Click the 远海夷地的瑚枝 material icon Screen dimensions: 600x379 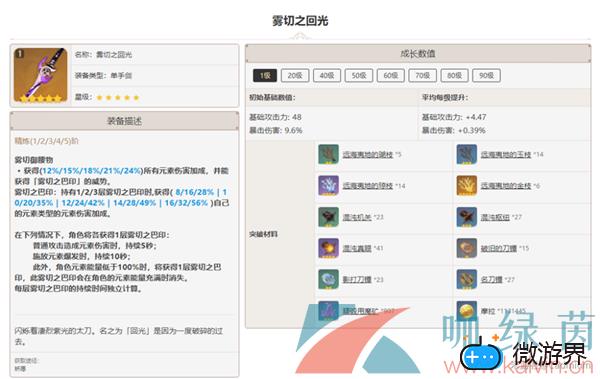(328, 154)
